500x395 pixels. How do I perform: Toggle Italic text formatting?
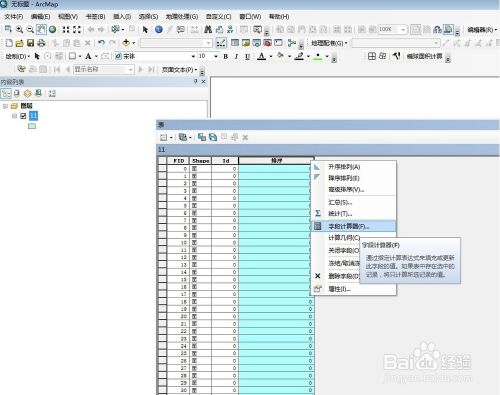(236, 56)
